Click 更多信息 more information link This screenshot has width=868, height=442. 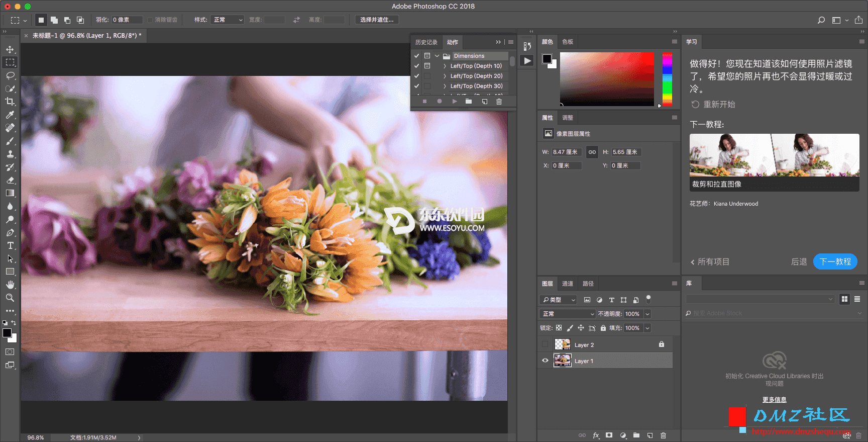tap(775, 400)
